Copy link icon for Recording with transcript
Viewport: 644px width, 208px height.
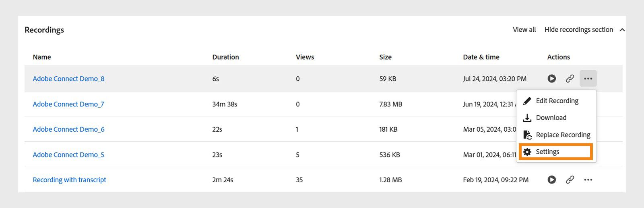pyautogui.click(x=570, y=180)
